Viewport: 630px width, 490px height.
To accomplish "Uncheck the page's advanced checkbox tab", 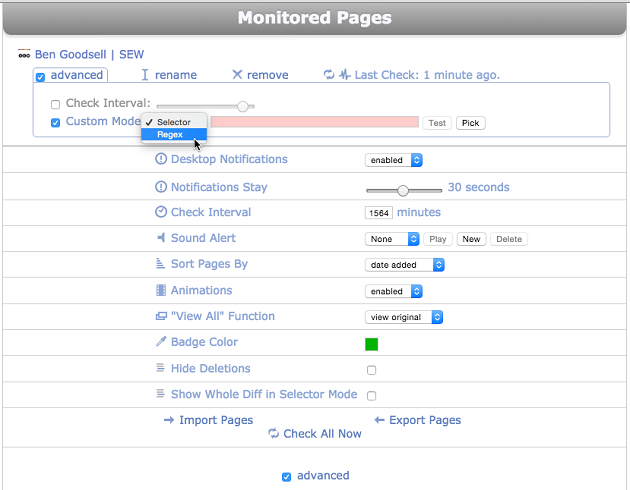I will point(40,77).
